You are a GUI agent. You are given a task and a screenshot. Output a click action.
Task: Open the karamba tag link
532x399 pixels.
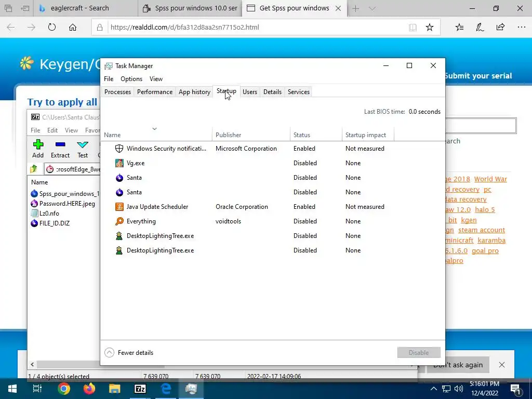point(491,240)
